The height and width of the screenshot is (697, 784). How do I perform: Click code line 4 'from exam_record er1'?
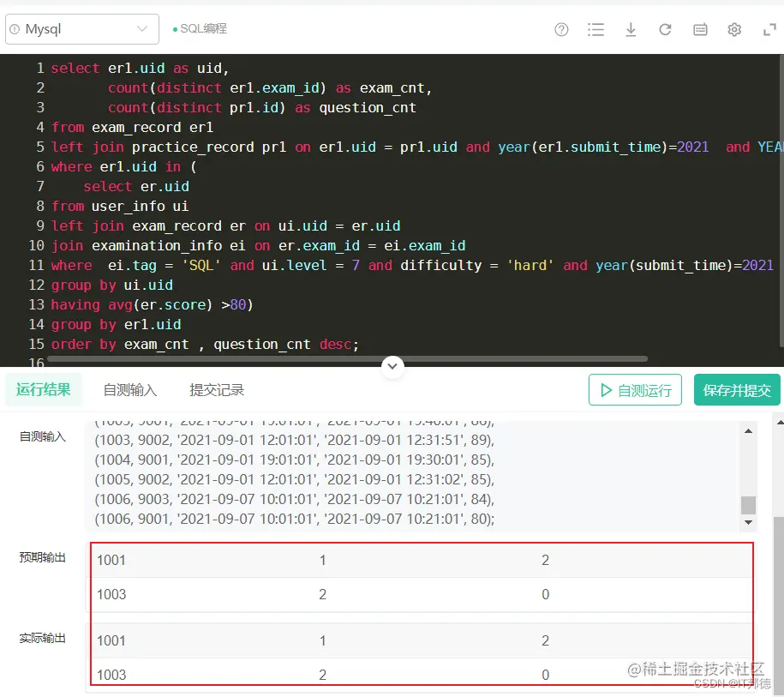(133, 127)
